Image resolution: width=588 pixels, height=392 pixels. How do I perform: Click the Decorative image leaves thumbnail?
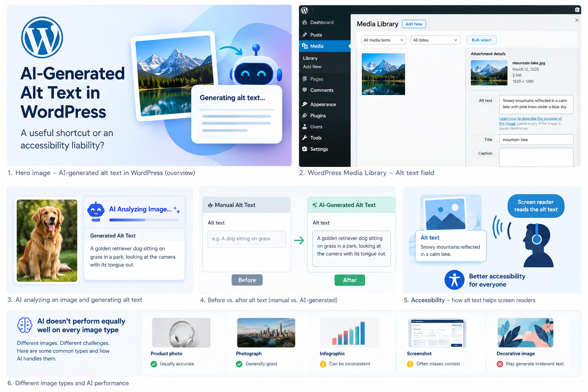click(525, 333)
